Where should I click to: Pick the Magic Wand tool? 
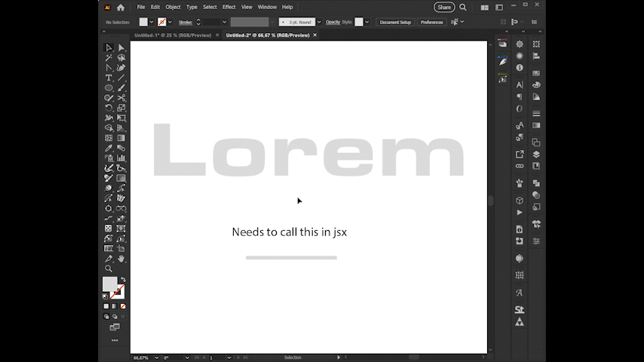pyautogui.click(x=109, y=57)
